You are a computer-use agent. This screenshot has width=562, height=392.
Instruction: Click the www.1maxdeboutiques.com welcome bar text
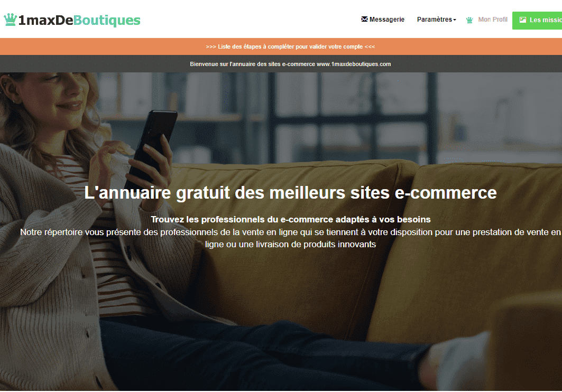[290, 64]
